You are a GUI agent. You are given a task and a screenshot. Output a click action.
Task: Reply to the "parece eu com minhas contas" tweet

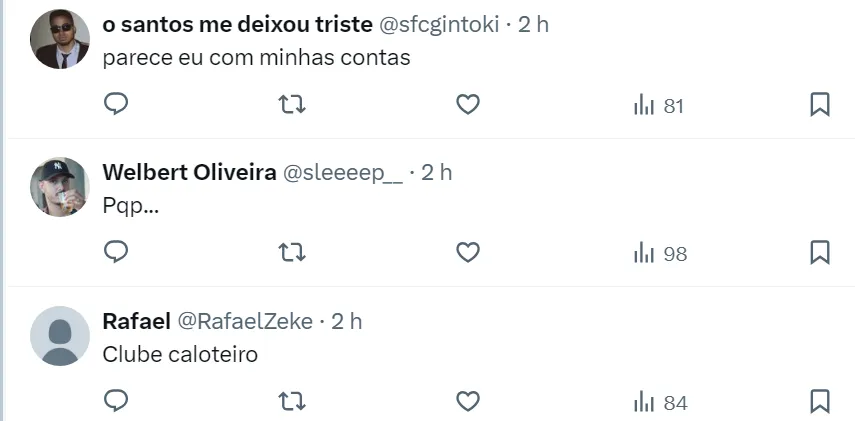click(116, 104)
